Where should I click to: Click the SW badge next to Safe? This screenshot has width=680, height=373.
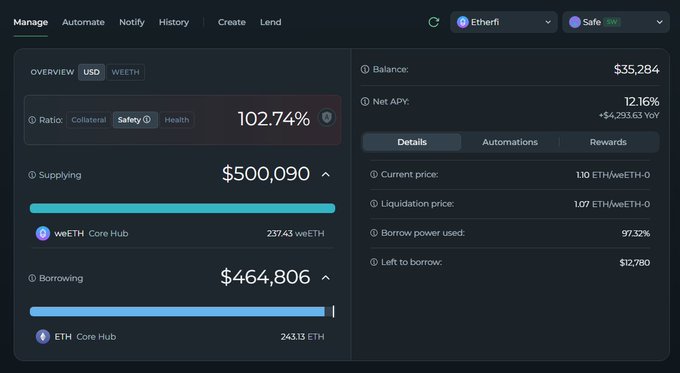[612, 22]
